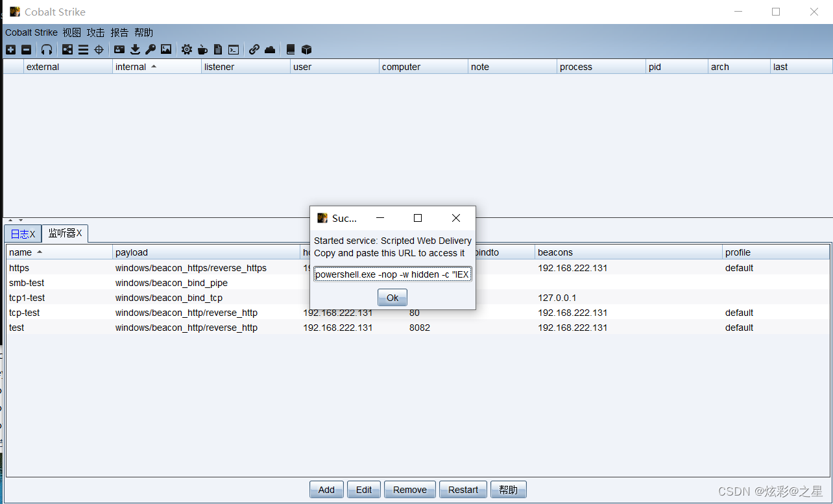Click the minus disconnect icon in toolbar
The height and width of the screenshot is (504, 833).
click(x=26, y=49)
